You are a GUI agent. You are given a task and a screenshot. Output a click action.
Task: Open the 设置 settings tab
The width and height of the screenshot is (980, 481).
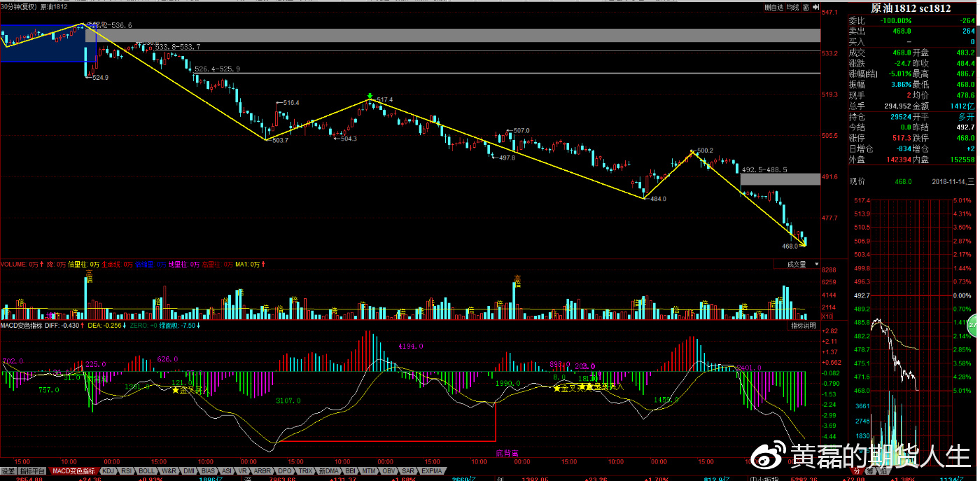tap(8, 471)
